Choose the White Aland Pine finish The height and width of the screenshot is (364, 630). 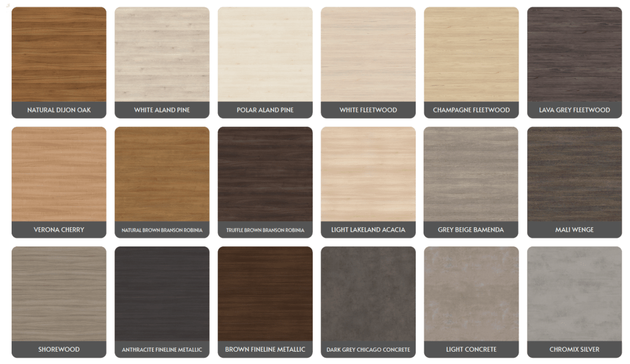(x=162, y=55)
